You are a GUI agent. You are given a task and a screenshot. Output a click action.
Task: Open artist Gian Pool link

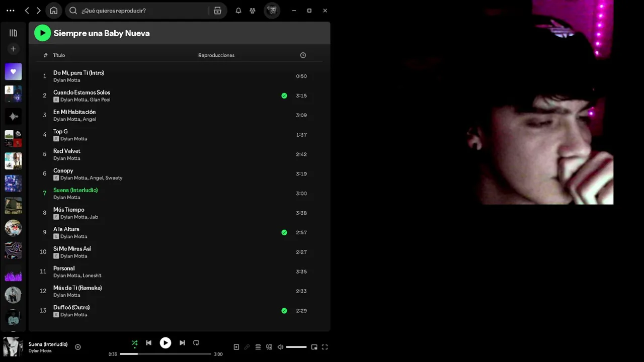click(100, 100)
